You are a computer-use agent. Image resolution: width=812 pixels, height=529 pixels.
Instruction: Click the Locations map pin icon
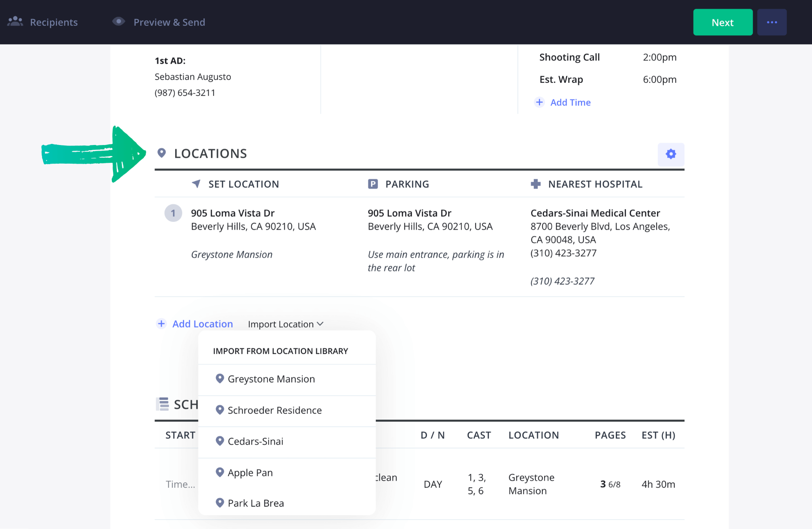click(x=161, y=153)
